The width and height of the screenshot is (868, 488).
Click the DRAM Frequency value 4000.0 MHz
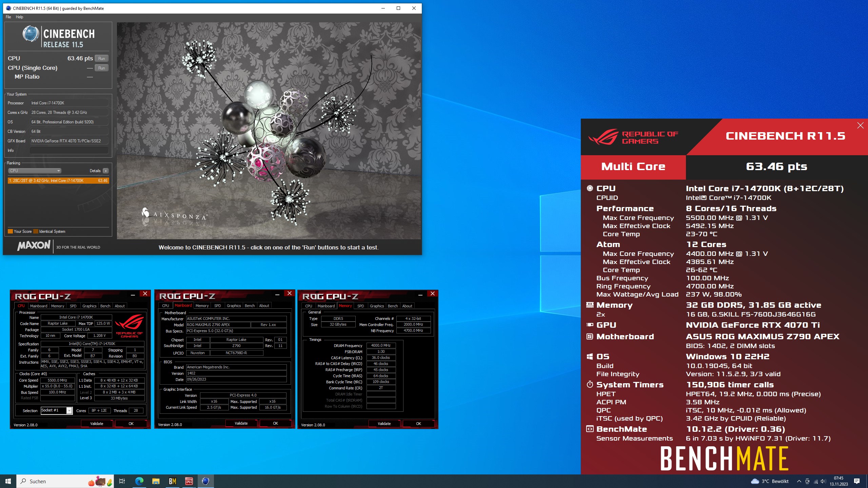[x=381, y=346]
